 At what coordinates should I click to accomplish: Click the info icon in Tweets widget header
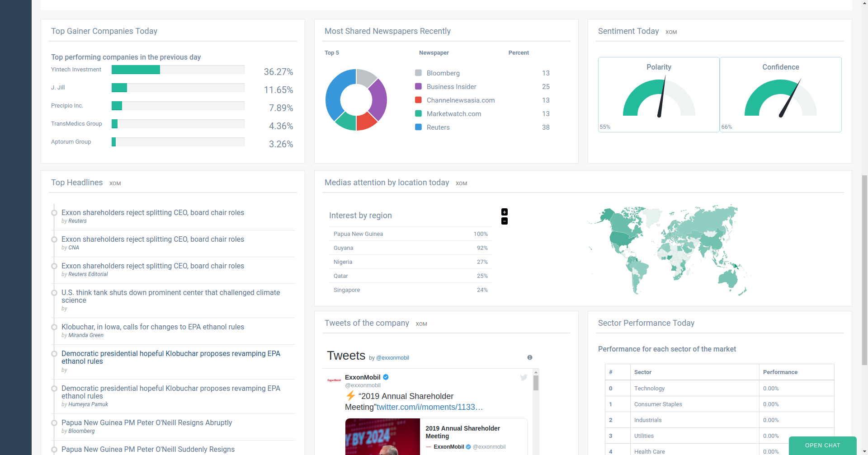coord(530,357)
